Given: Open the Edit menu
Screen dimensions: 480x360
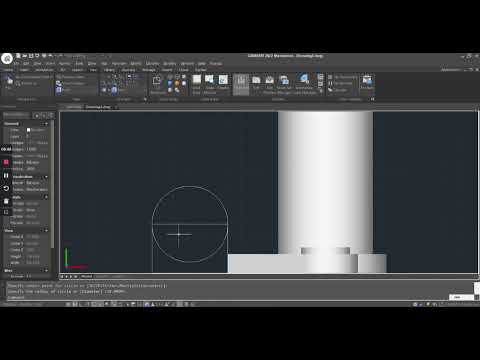Looking at the screenshot, I should [26, 63].
